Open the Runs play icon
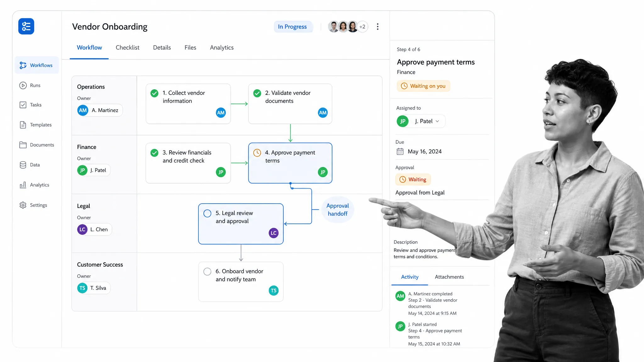This screenshot has height=362, width=644. pos(23,85)
